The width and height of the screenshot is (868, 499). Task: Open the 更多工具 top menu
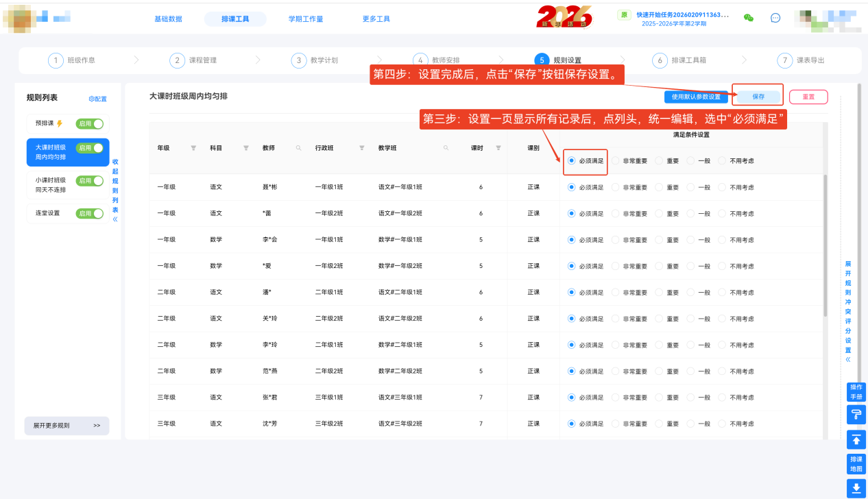tap(376, 19)
